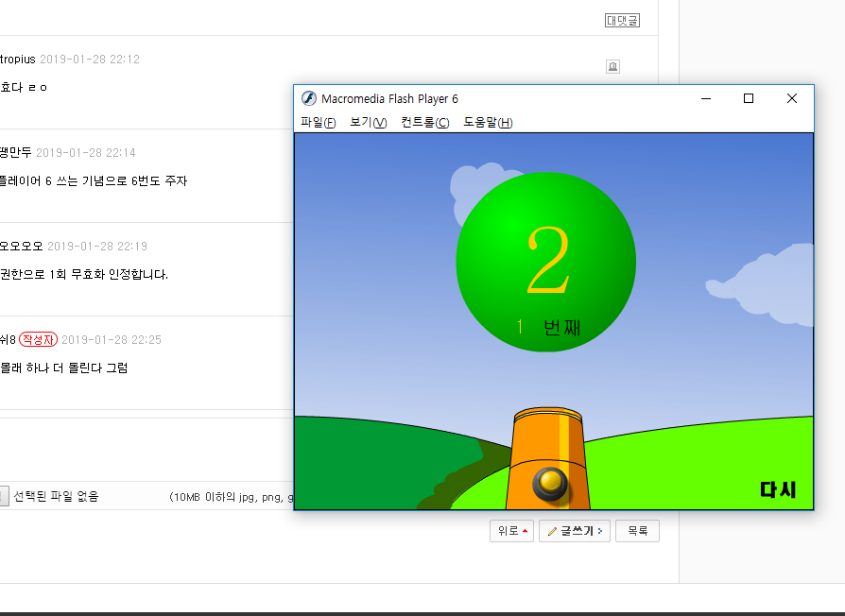Click the green lottery ball showing 2
Image resolution: width=845 pixels, height=616 pixels.
point(545,262)
